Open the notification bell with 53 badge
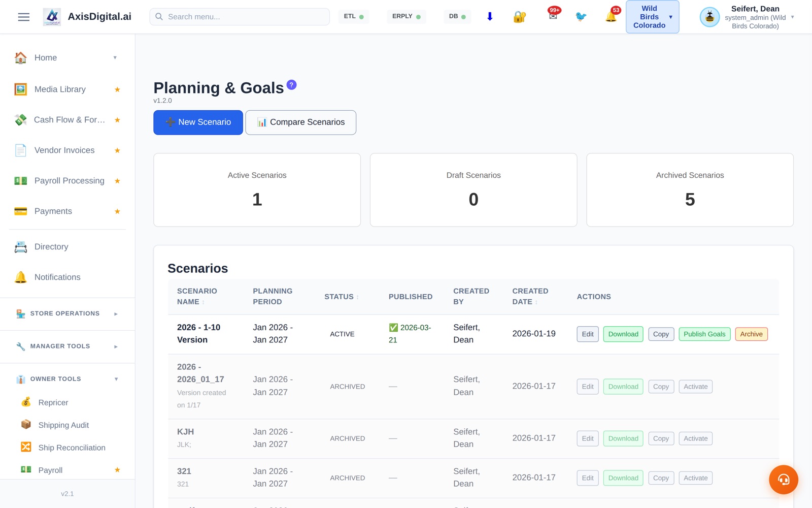The height and width of the screenshot is (508, 812). 611,17
